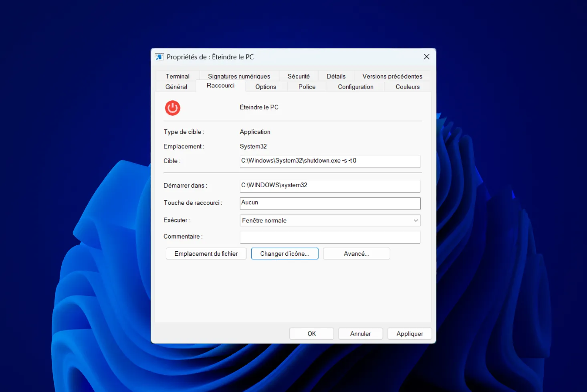Screen dimensions: 587x392
Task: Open the Changer d'icône dialog
Action: click(284, 253)
